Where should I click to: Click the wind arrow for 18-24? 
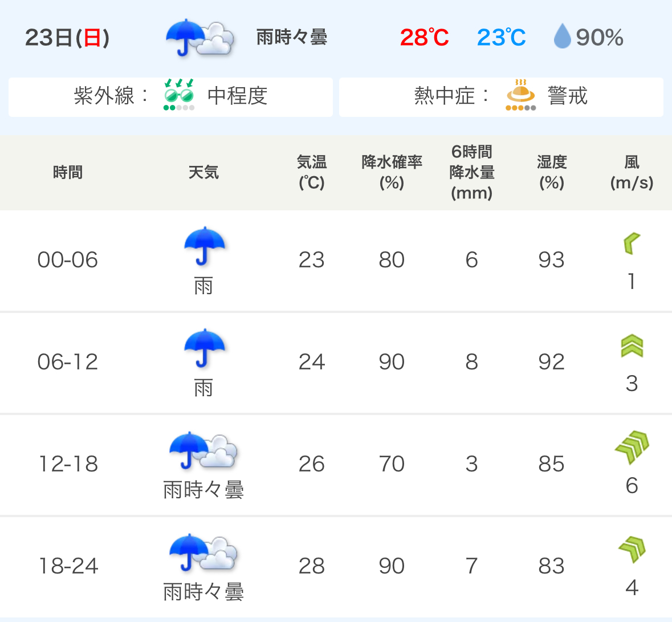[x=632, y=550]
